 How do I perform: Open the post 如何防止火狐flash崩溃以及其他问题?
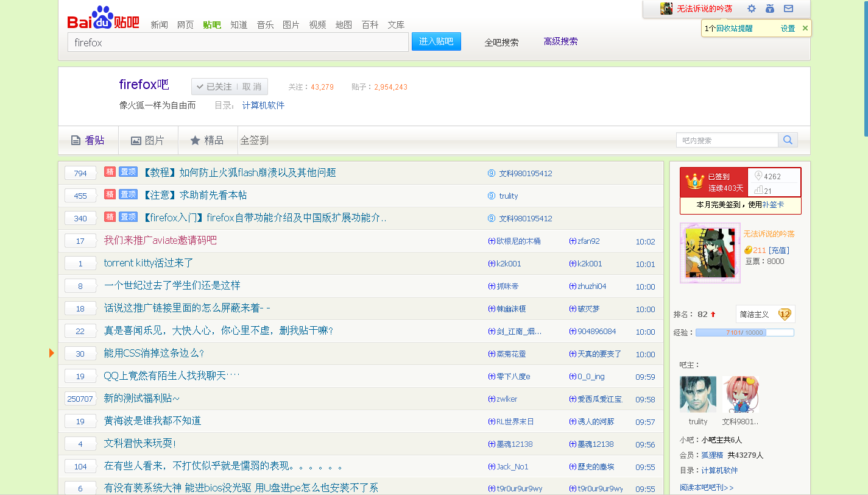click(239, 173)
